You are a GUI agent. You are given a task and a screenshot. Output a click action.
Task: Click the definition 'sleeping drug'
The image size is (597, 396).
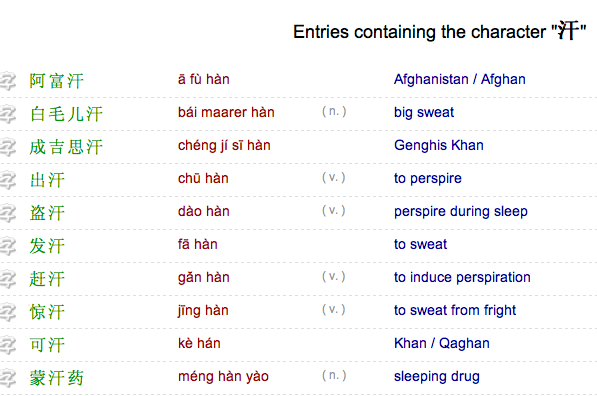click(437, 377)
